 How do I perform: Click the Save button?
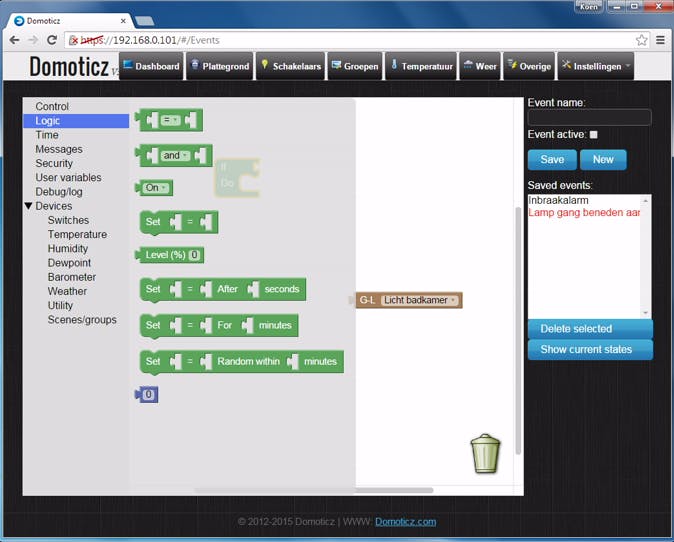(x=552, y=160)
